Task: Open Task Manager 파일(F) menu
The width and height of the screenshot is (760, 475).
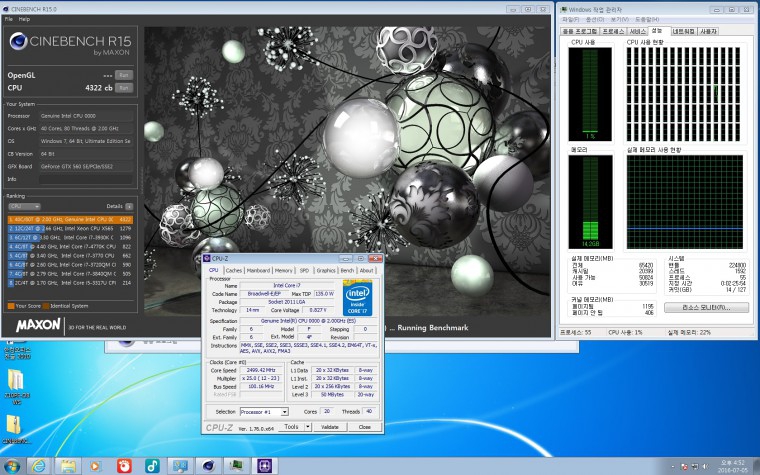Action: click(570, 20)
